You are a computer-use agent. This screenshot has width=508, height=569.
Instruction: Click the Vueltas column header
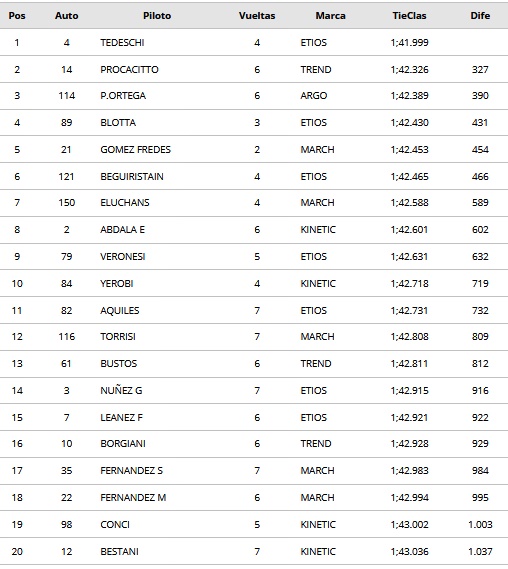[x=257, y=16]
